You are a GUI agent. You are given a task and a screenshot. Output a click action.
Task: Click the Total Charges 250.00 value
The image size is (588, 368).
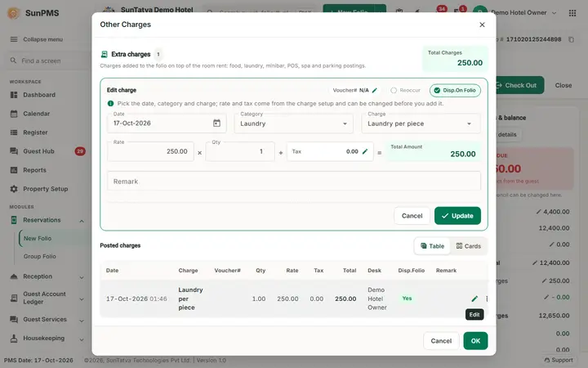coord(470,63)
